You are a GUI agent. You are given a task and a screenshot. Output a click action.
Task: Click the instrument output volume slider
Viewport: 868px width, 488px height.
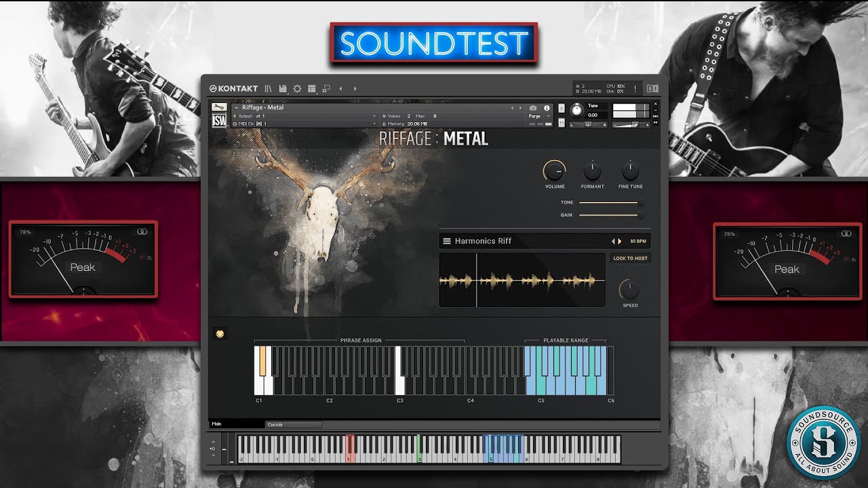click(x=631, y=125)
